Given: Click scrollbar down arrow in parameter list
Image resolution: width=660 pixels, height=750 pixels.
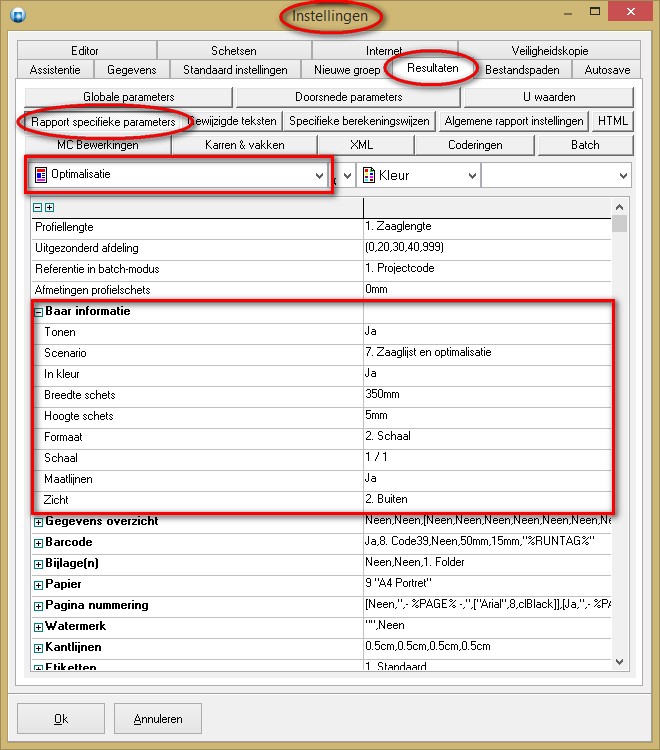Looking at the screenshot, I should pyautogui.click(x=619, y=662).
